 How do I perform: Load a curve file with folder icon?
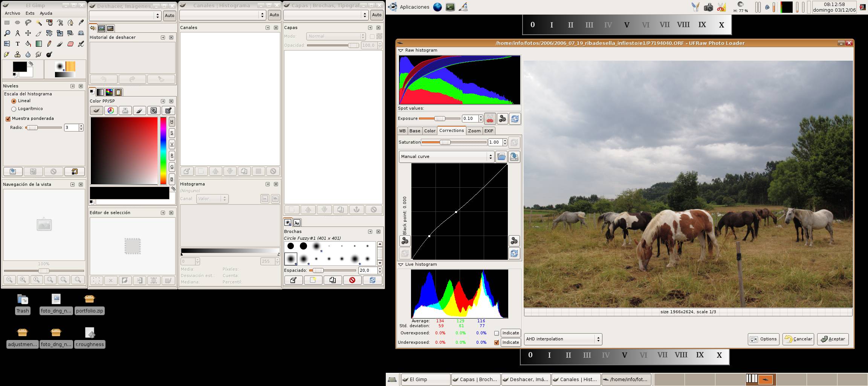[501, 156]
